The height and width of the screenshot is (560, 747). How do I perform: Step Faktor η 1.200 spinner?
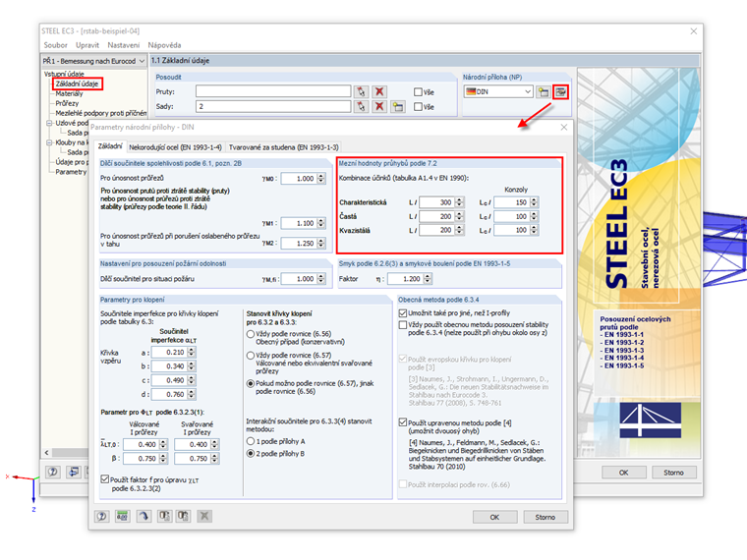428,279
